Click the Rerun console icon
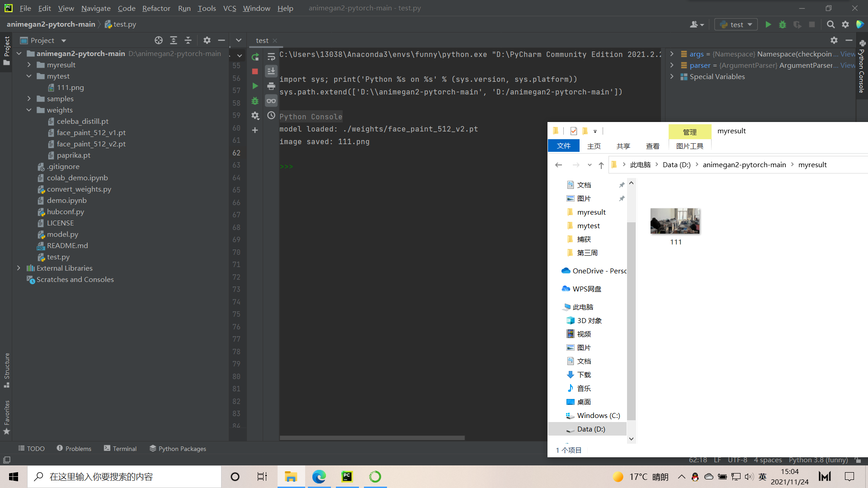 coord(255,57)
